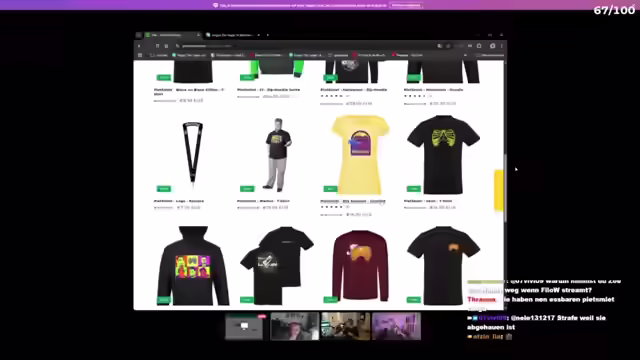Screen dimensions: 640x360
Task: Click the tab search button left of the tabs
Action: [139, 35]
